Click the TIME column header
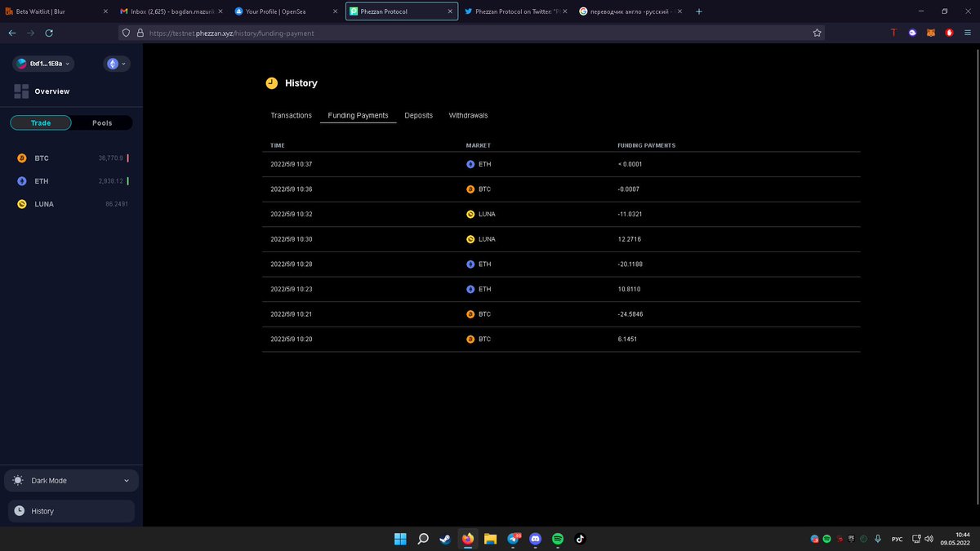This screenshot has width=980, height=551. click(278, 145)
